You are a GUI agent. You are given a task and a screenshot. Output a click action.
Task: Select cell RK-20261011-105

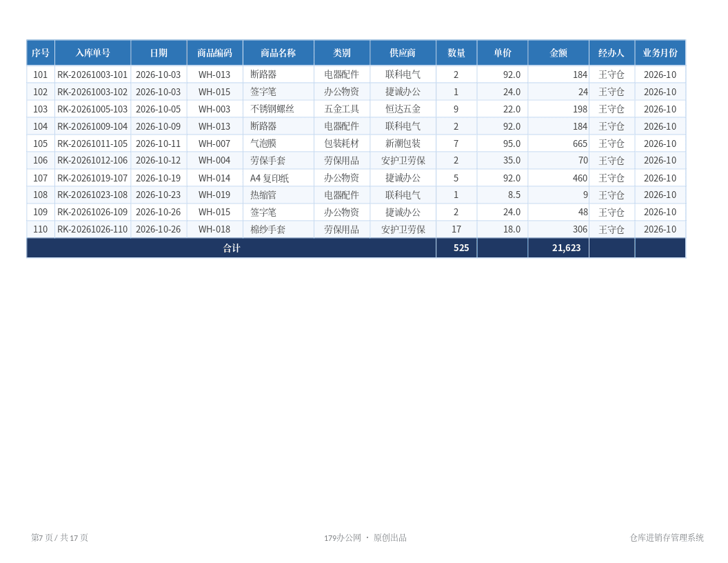[x=92, y=144]
